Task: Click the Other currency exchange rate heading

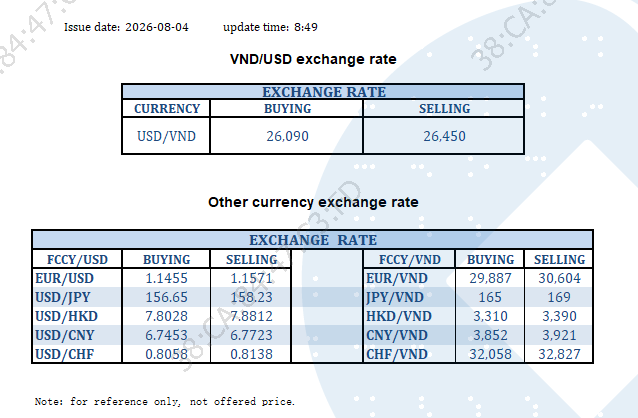Action: (x=313, y=202)
